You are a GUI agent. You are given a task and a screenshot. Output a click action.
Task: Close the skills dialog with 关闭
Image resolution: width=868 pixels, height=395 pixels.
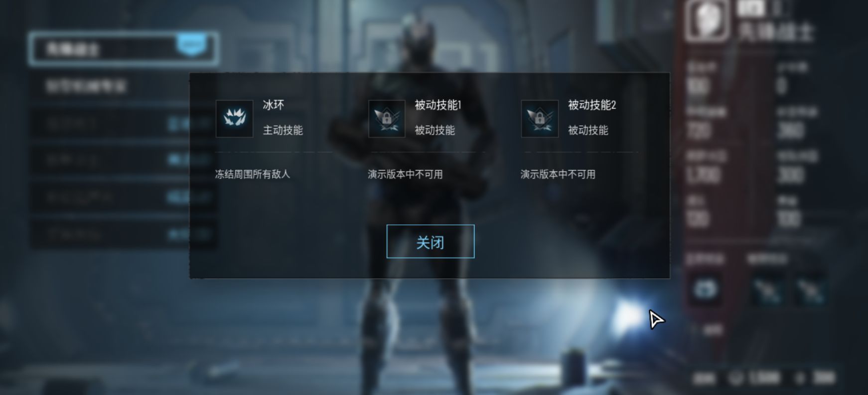(x=431, y=242)
